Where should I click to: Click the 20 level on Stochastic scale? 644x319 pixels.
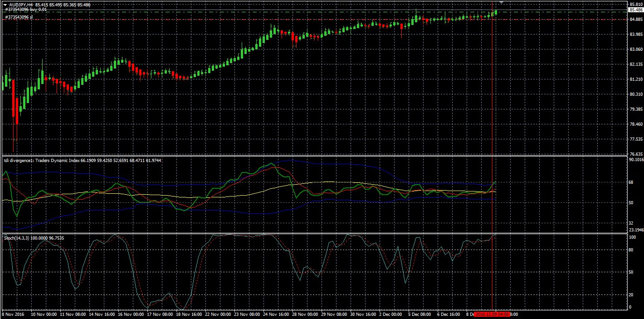tap(631, 295)
